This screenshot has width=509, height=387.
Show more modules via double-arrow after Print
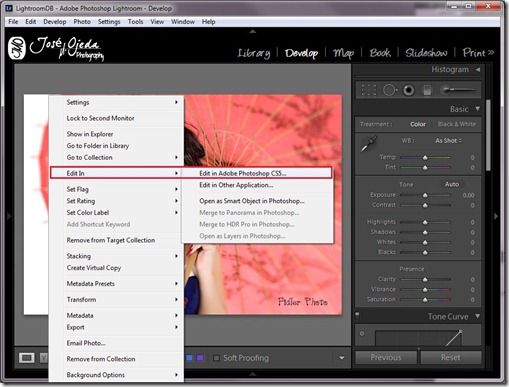[x=491, y=52]
